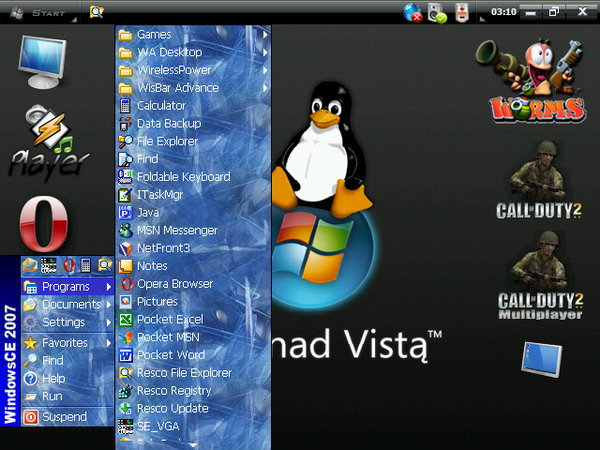The width and height of the screenshot is (600, 450).
Task: Launch Call of Duty 2 Multiplayer shortcut
Action: tap(540, 276)
